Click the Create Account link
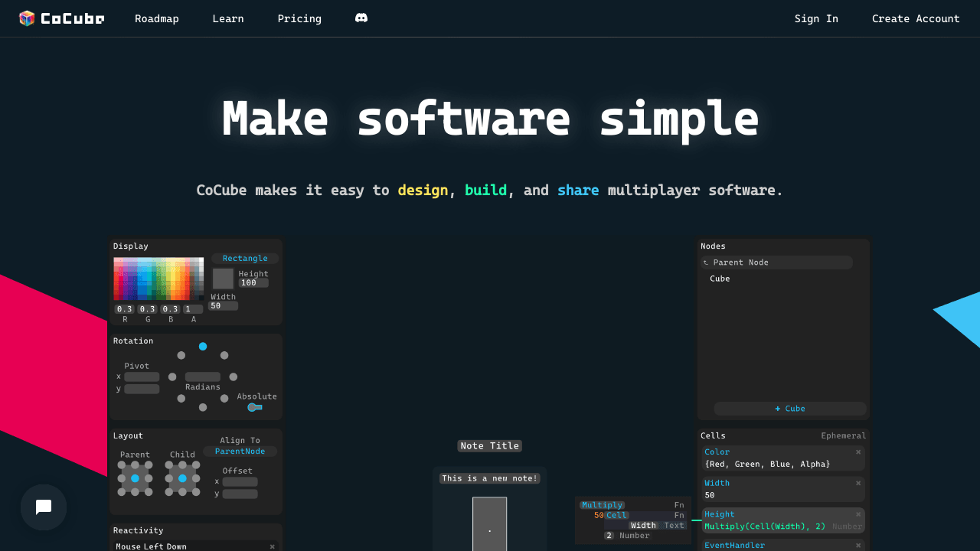This screenshot has width=980, height=551. tap(916, 18)
